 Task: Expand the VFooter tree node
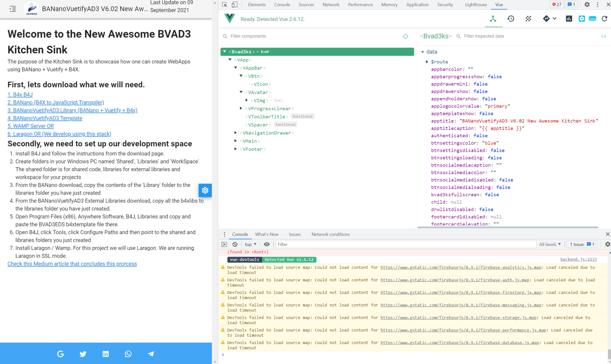235,149
